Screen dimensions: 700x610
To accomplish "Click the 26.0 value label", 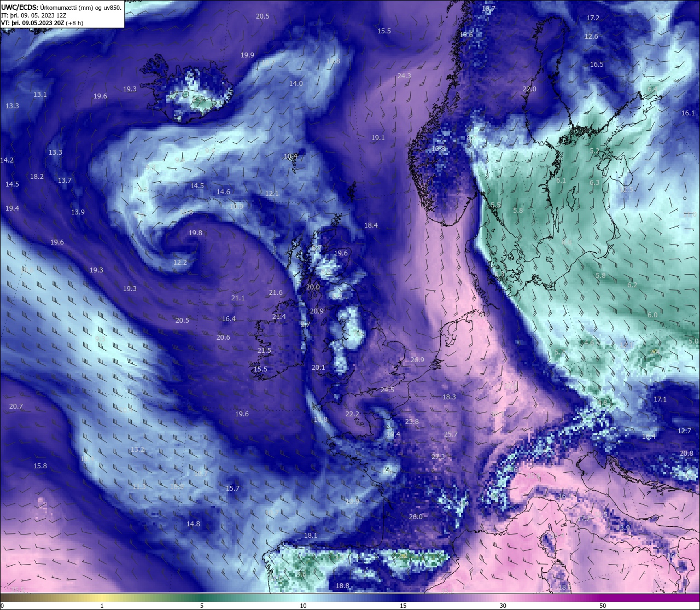I will coord(416,517).
